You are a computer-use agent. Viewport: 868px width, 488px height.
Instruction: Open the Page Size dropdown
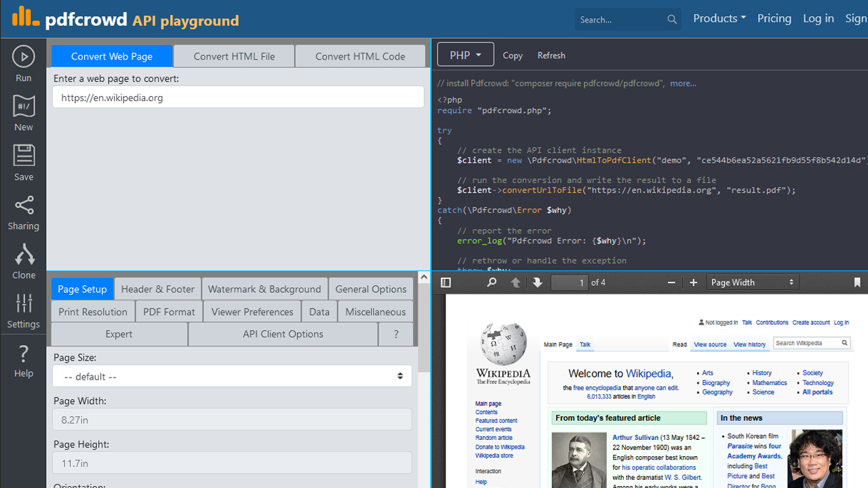tap(232, 376)
